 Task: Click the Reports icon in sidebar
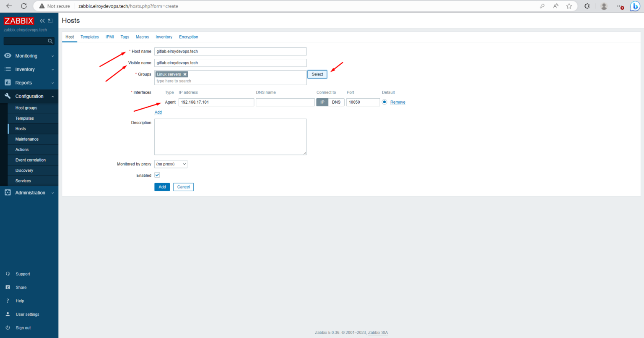click(x=7, y=82)
